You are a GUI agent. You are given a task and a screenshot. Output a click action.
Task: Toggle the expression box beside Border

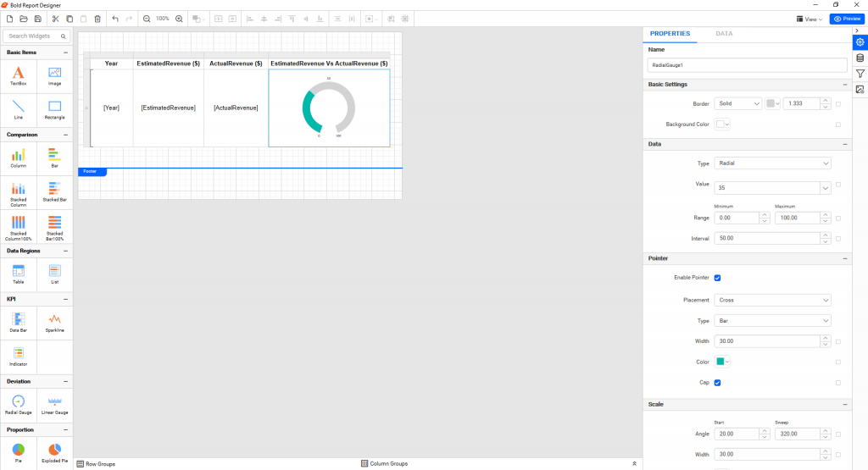point(838,104)
